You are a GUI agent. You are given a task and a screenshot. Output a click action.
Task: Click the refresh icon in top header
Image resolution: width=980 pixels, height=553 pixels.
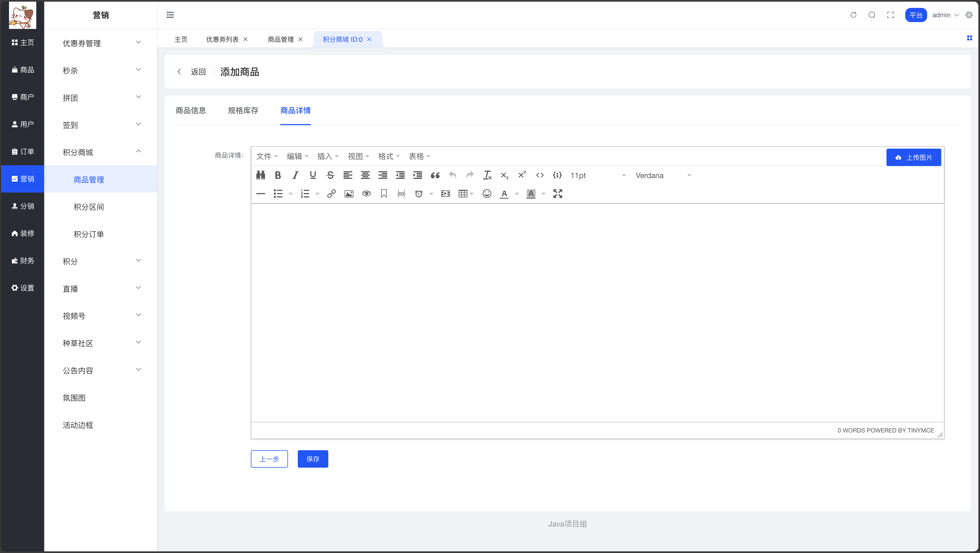tap(853, 15)
